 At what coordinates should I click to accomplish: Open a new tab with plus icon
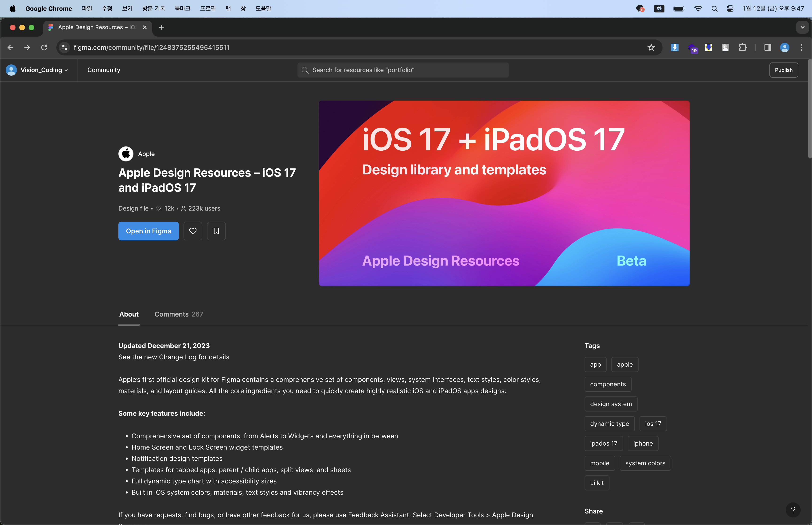pyautogui.click(x=161, y=27)
